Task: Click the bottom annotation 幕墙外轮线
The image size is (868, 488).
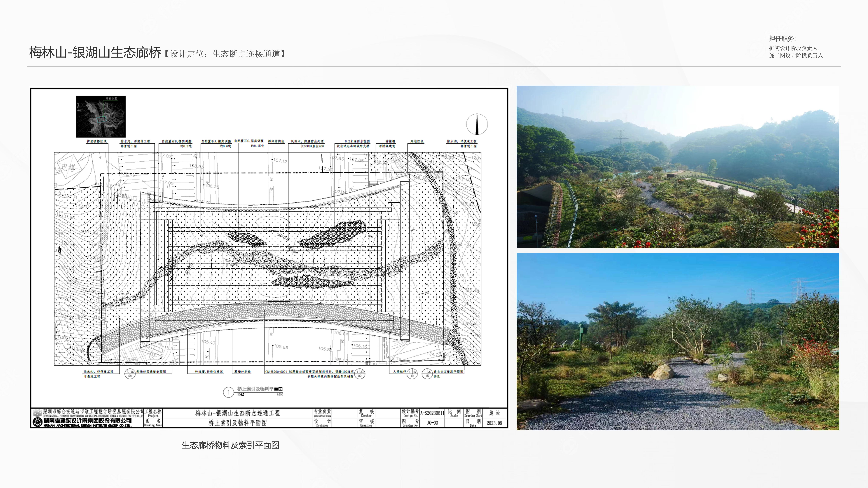Action: (x=242, y=372)
